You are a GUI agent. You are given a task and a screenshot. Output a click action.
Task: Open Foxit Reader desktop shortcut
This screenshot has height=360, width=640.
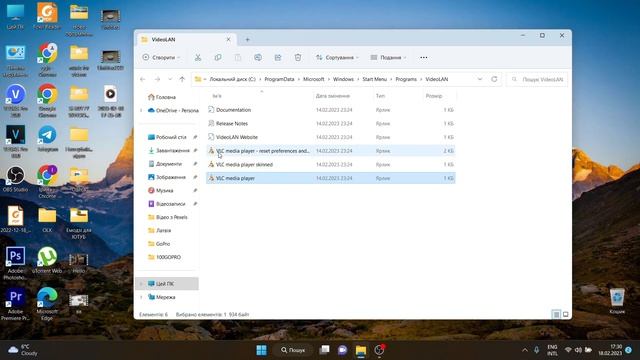[x=47, y=16]
